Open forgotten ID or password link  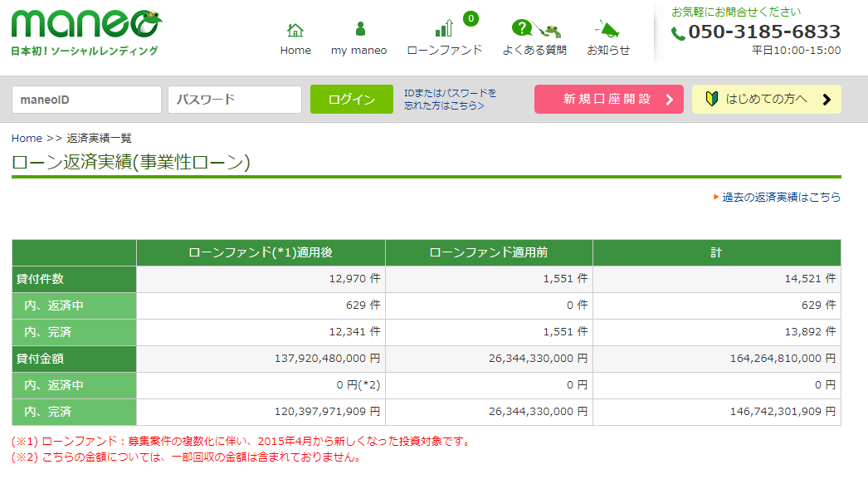pos(450,99)
